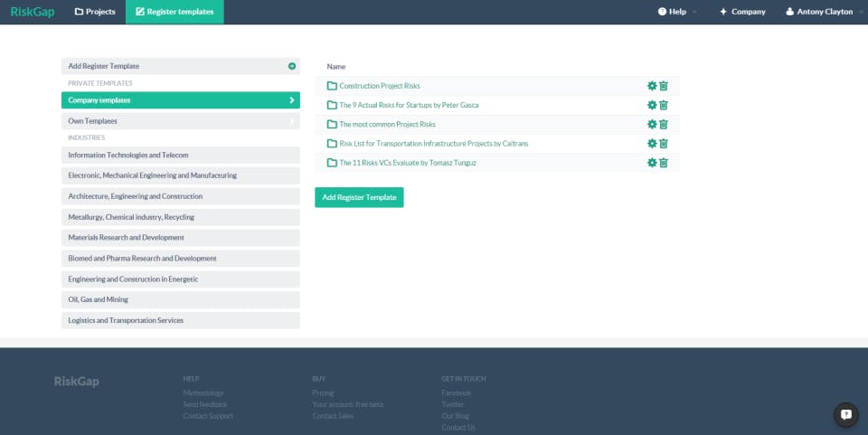Open the Company menu
The height and width of the screenshot is (435, 868).
click(x=742, y=12)
